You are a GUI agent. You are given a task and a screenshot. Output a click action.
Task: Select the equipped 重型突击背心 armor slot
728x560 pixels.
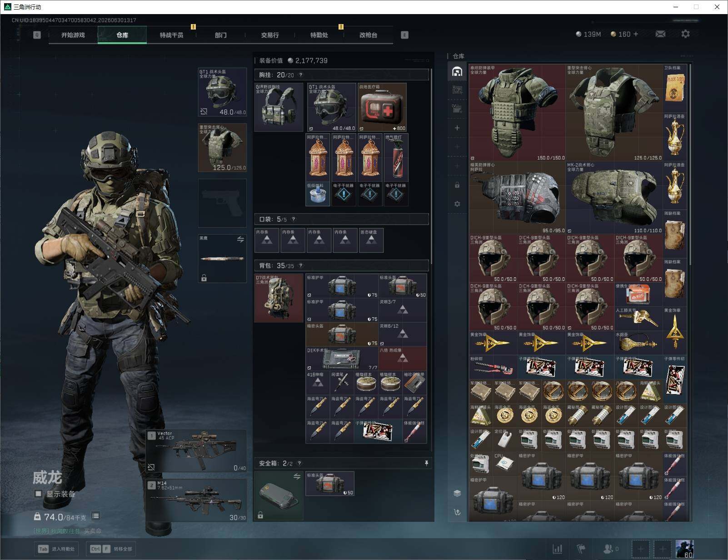[222, 148]
